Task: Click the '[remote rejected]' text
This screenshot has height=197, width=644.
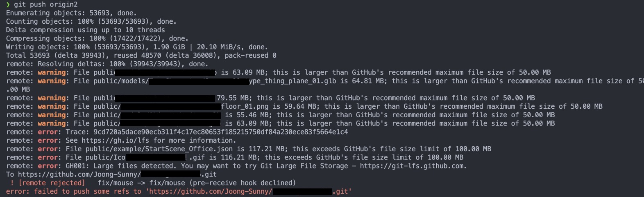Action: point(52,183)
